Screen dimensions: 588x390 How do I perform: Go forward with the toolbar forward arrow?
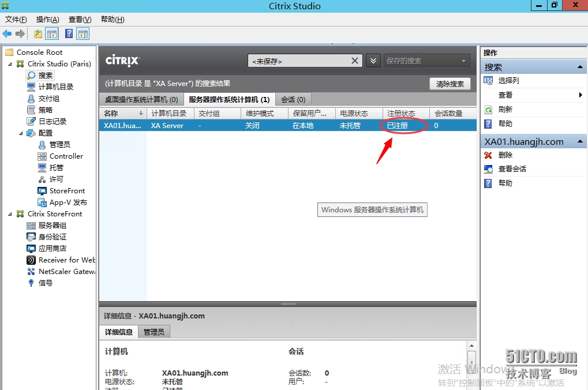click(20, 34)
